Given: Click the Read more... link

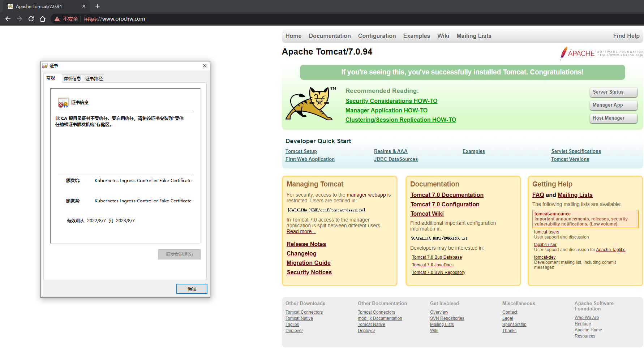Looking at the screenshot, I should pyautogui.click(x=301, y=231).
